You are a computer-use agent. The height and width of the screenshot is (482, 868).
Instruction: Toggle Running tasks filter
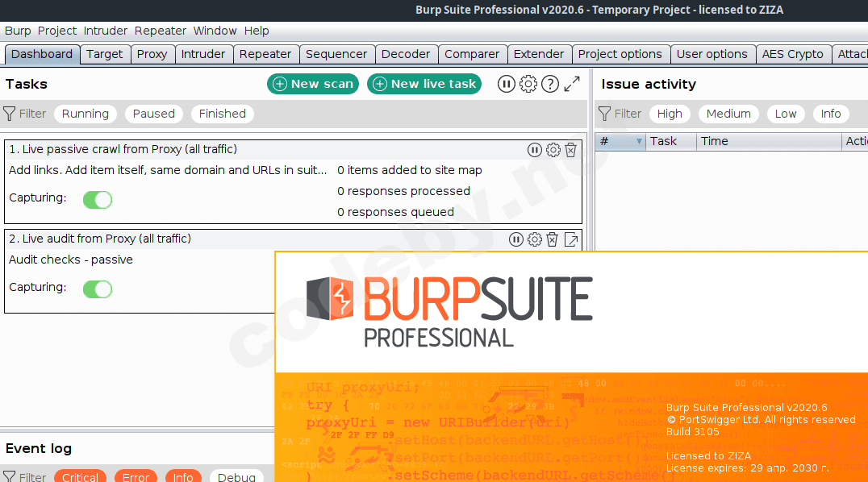pos(86,114)
